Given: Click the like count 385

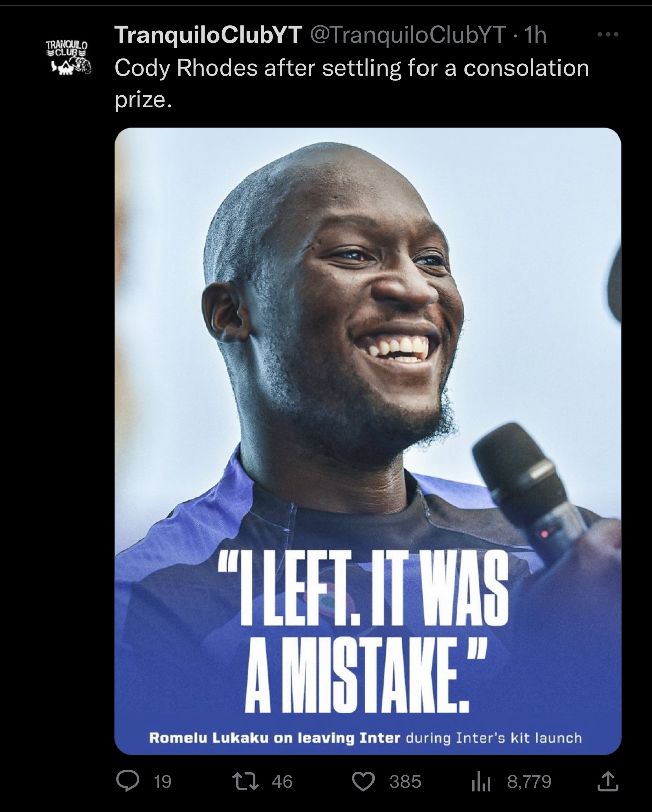Looking at the screenshot, I should tap(405, 782).
